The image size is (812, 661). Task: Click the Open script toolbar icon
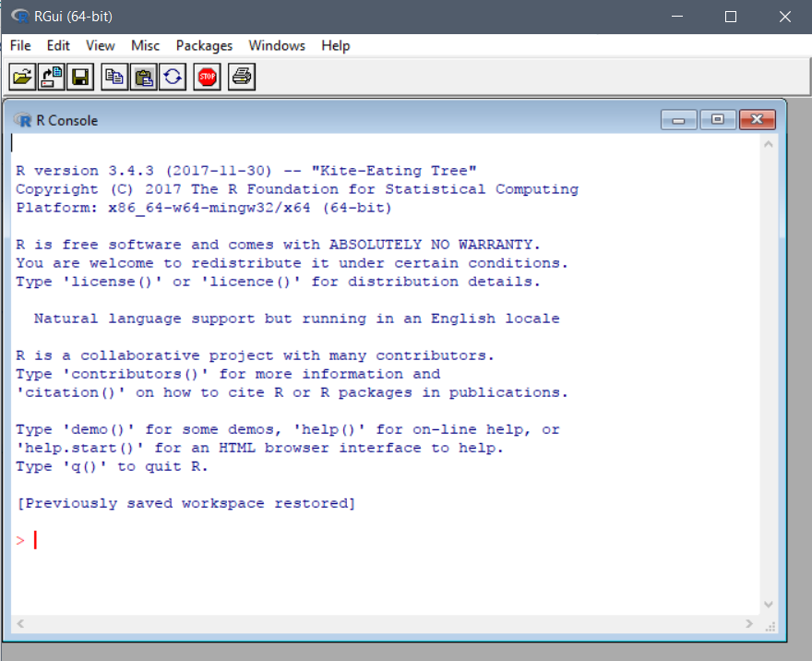22,78
